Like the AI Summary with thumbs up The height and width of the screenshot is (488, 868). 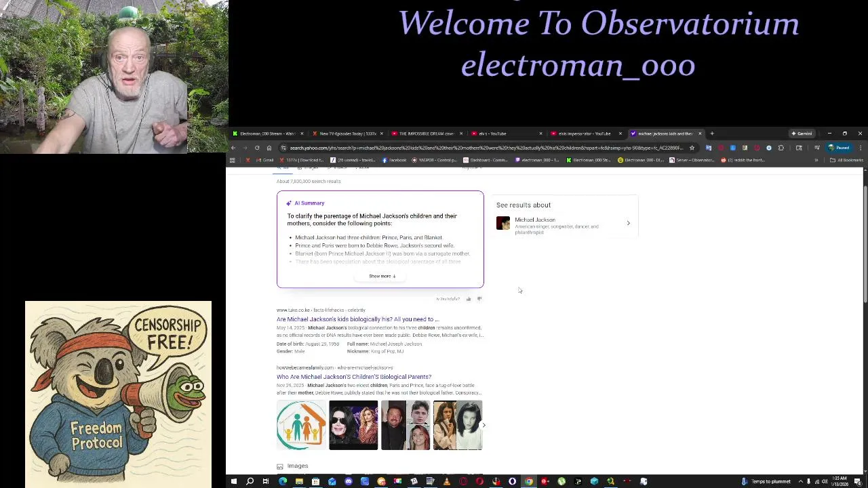click(x=468, y=298)
